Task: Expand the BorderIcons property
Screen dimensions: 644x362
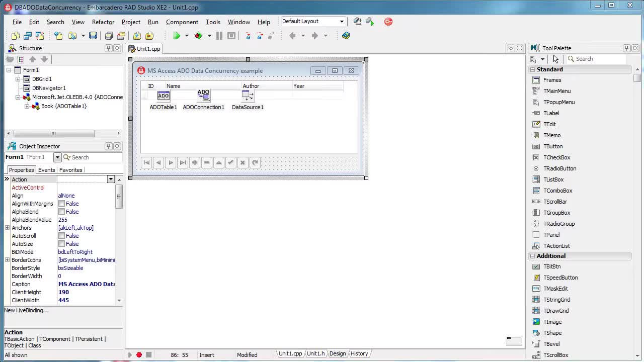Action: pos(7,260)
